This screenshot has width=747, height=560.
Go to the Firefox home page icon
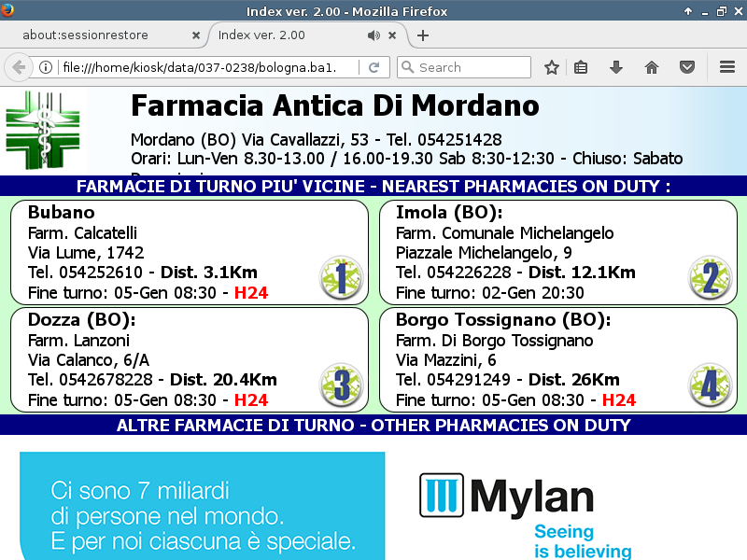[652, 67]
